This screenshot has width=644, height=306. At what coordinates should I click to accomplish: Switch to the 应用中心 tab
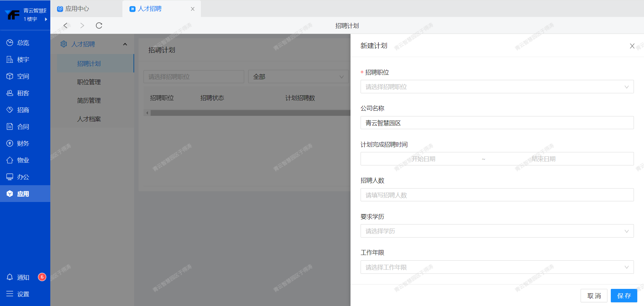click(x=77, y=9)
